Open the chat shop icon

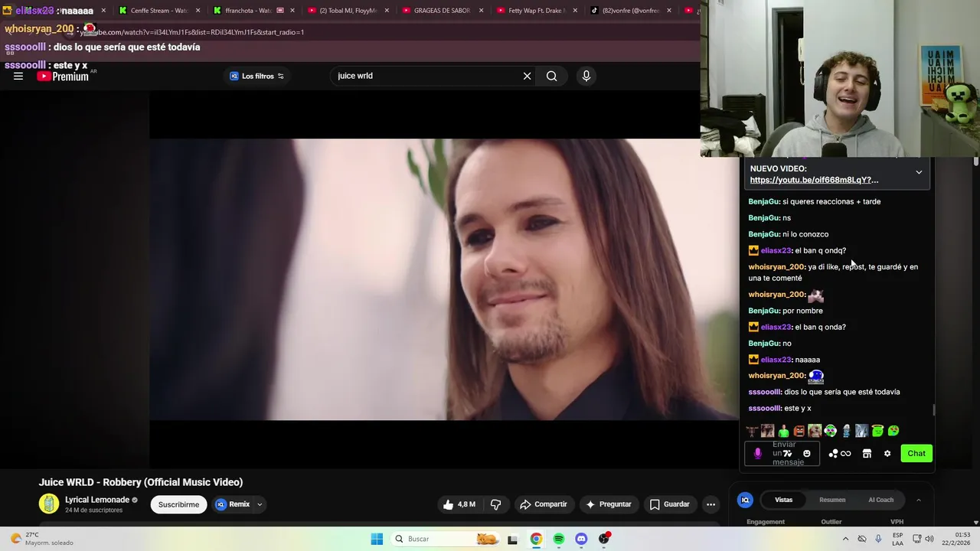867,453
